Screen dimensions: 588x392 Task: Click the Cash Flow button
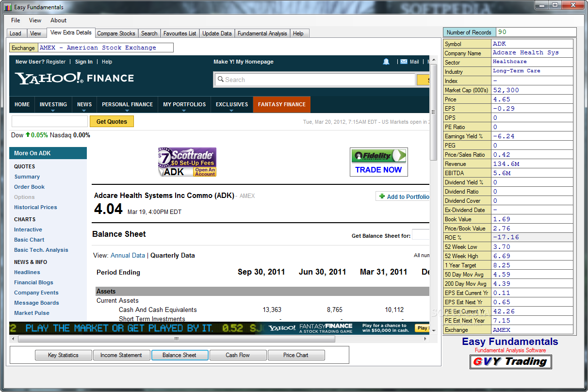[238, 355]
